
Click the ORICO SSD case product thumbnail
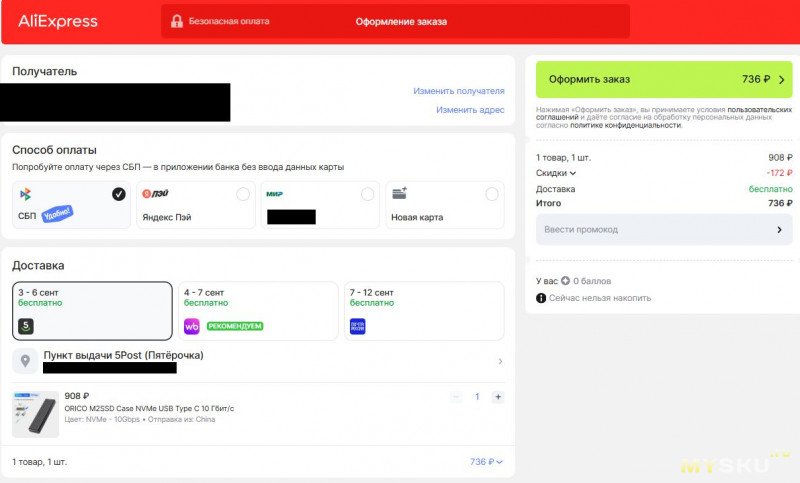click(36, 414)
